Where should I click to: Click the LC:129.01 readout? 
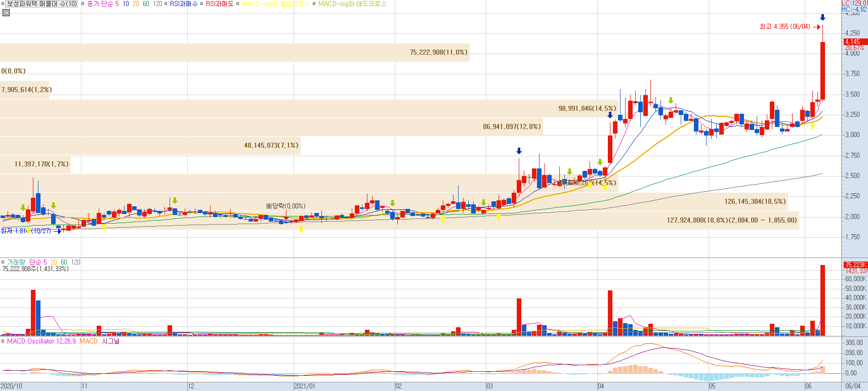[x=855, y=3]
